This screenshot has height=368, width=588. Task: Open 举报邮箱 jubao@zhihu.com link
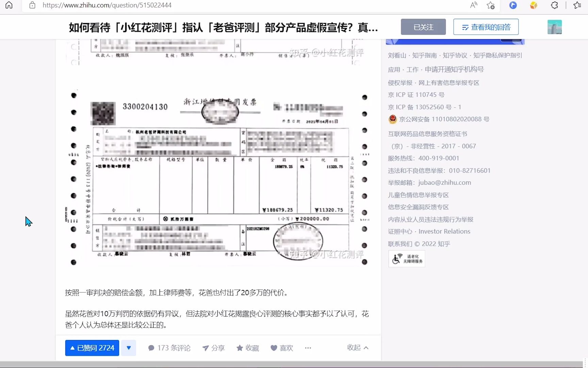pos(429,183)
